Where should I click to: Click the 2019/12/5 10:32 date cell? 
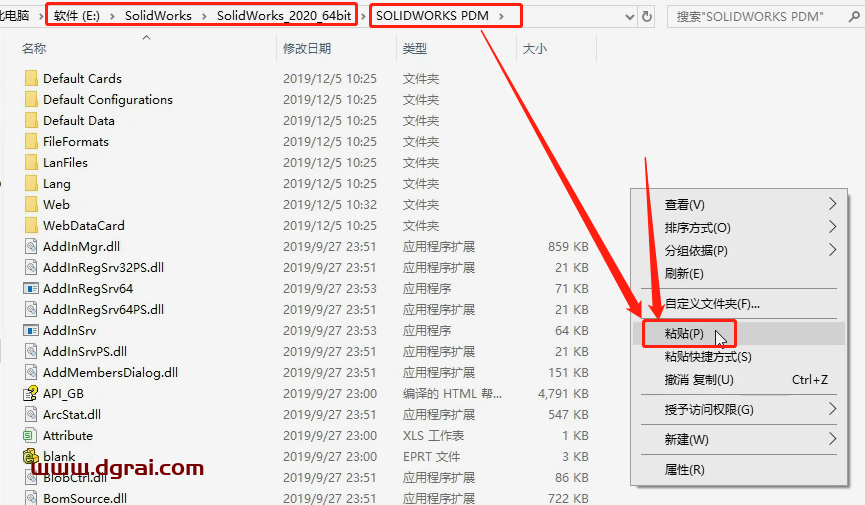(x=330, y=205)
